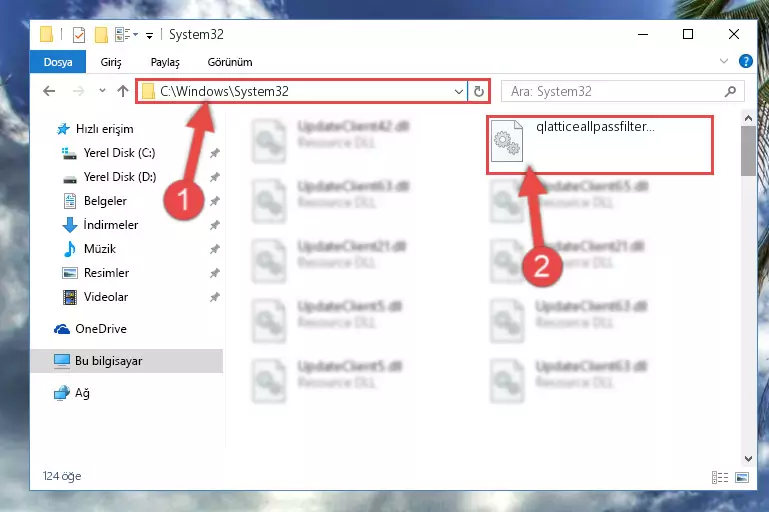Switch to large icons view layout
Screen dimensions: 769x512
tap(742, 477)
